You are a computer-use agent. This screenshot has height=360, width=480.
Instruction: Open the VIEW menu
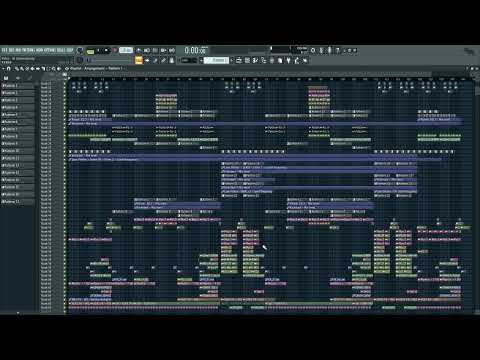point(39,50)
